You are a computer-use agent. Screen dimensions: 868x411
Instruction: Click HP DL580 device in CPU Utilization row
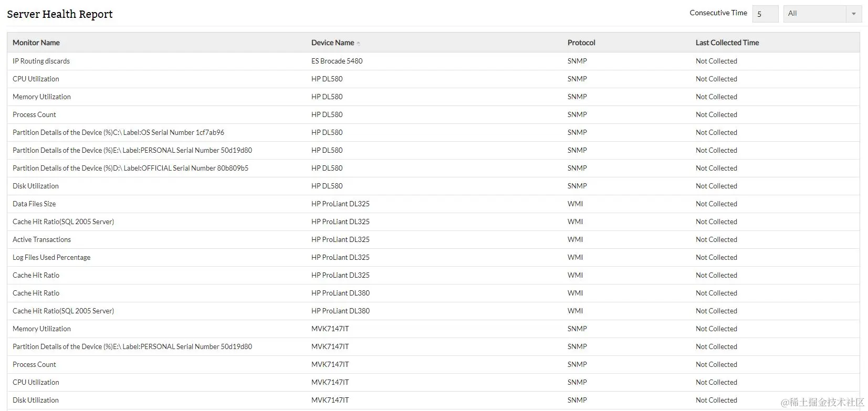tap(327, 79)
